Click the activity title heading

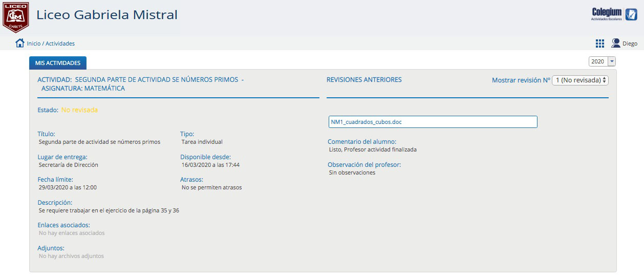(x=140, y=84)
